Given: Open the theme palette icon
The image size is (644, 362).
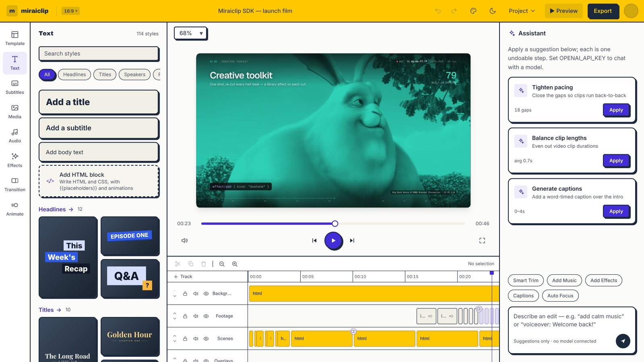Looking at the screenshot, I should click(x=473, y=11).
